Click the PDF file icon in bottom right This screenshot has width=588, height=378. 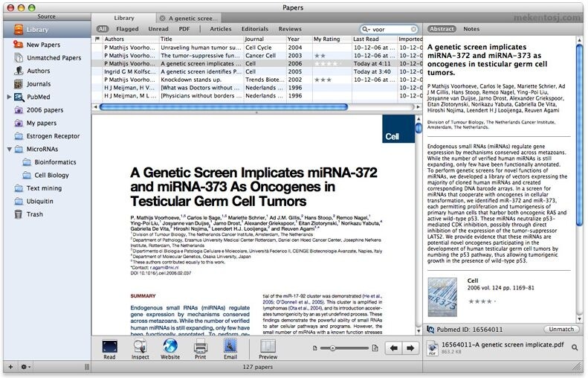point(433,348)
